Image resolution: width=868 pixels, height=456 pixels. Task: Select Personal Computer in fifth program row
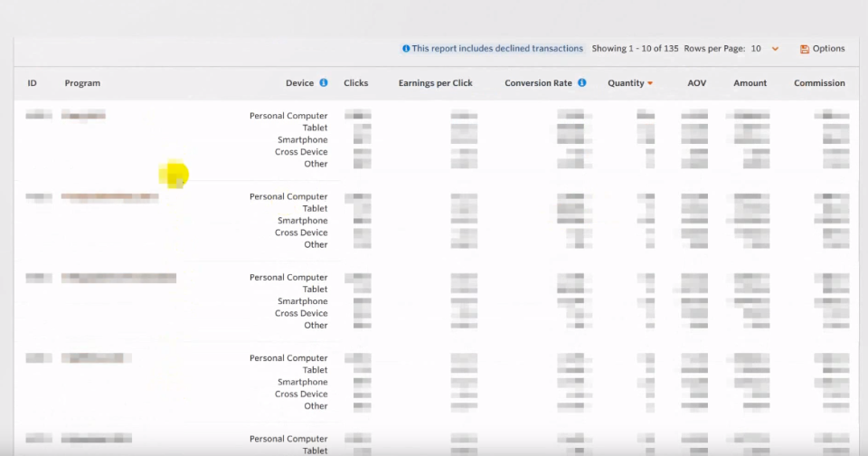pos(288,440)
